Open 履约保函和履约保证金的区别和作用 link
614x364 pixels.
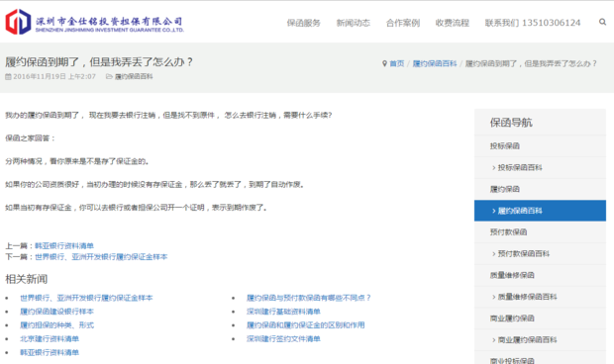(x=305, y=325)
